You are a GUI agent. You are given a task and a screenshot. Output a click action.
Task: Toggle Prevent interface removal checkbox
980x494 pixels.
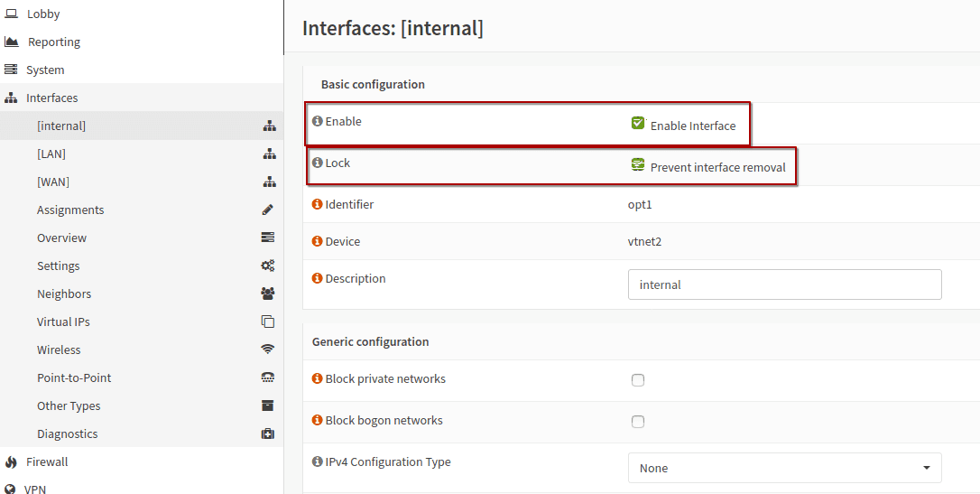coord(637,165)
